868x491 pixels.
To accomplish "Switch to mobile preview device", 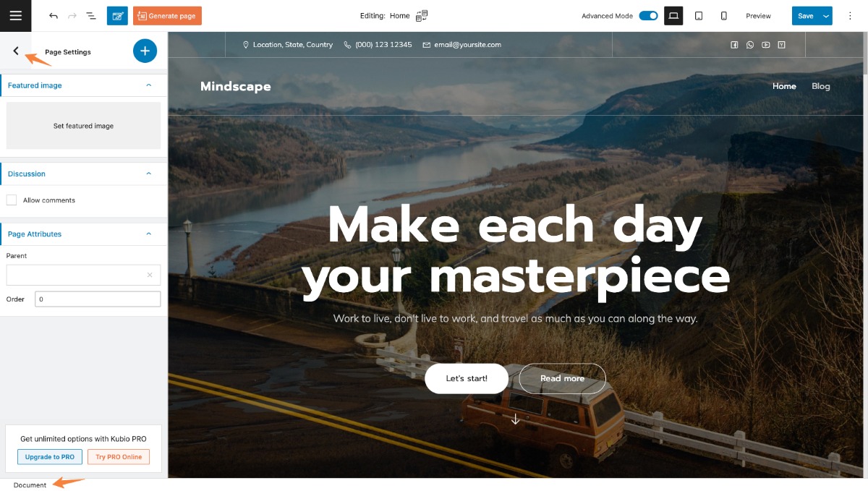I will coord(723,15).
